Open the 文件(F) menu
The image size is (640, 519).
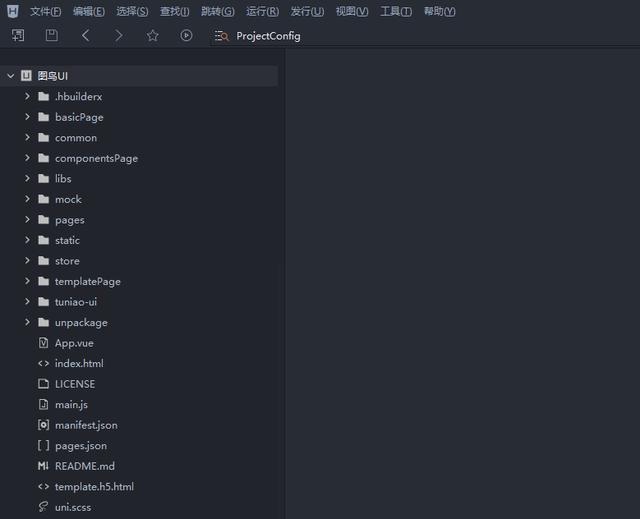click(x=45, y=11)
